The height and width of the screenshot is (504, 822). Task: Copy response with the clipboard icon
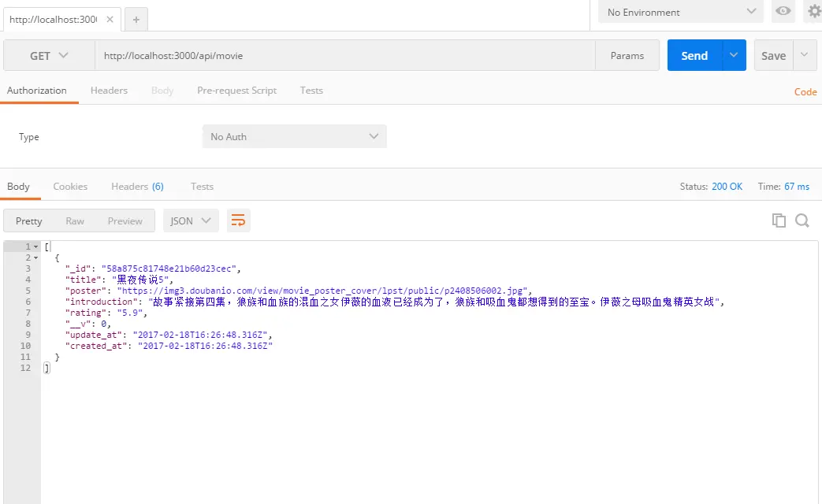(x=779, y=220)
